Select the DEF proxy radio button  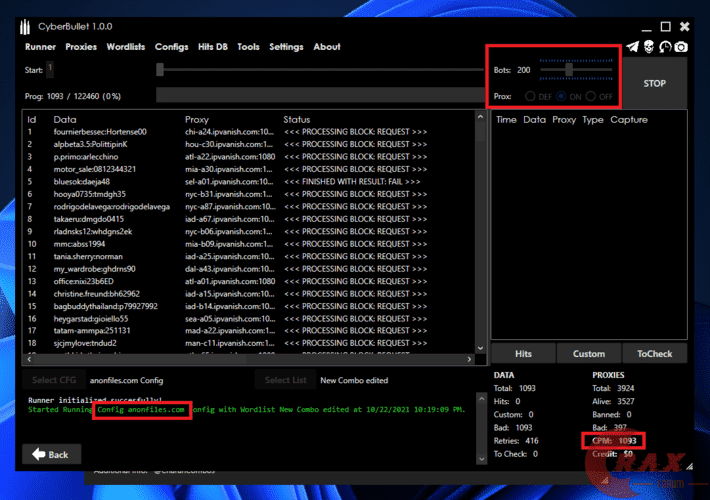tap(530, 96)
